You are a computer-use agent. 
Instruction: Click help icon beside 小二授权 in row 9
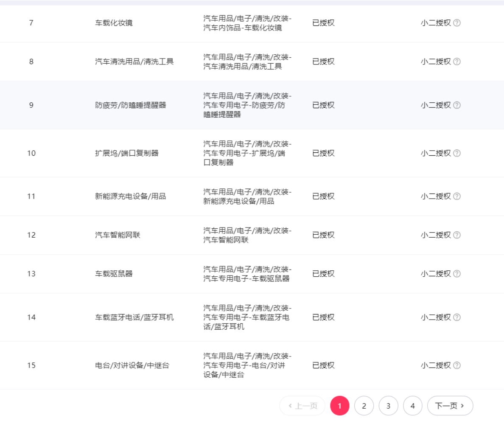(x=457, y=105)
